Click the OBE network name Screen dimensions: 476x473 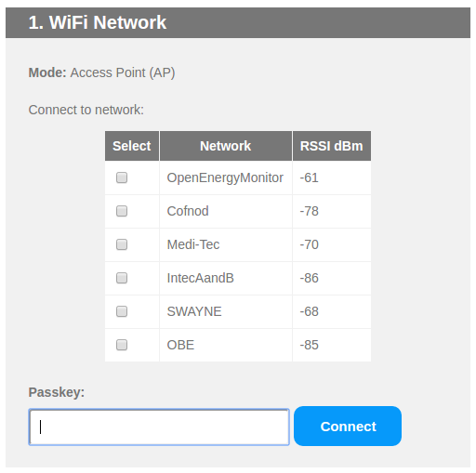[180, 345]
